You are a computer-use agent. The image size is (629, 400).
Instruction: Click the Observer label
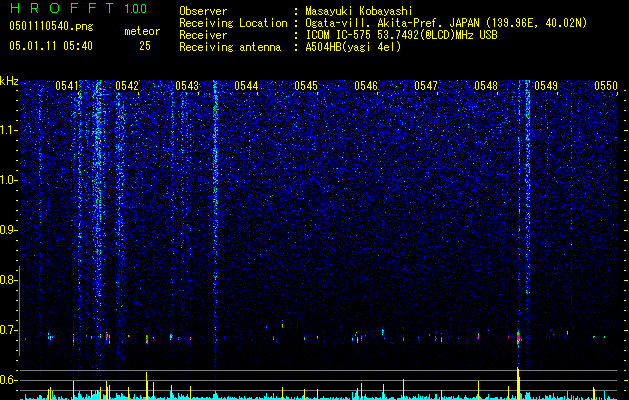pyautogui.click(x=203, y=11)
